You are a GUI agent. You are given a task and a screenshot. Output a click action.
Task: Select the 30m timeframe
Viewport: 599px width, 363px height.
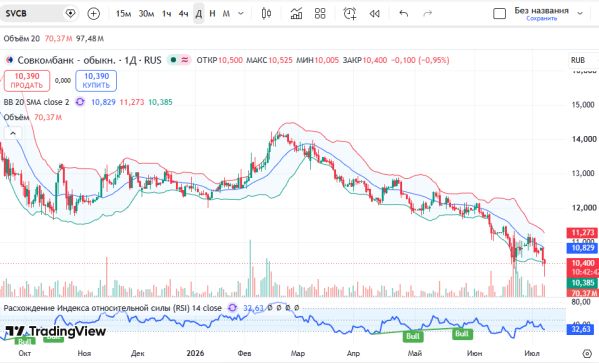point(146,14)
